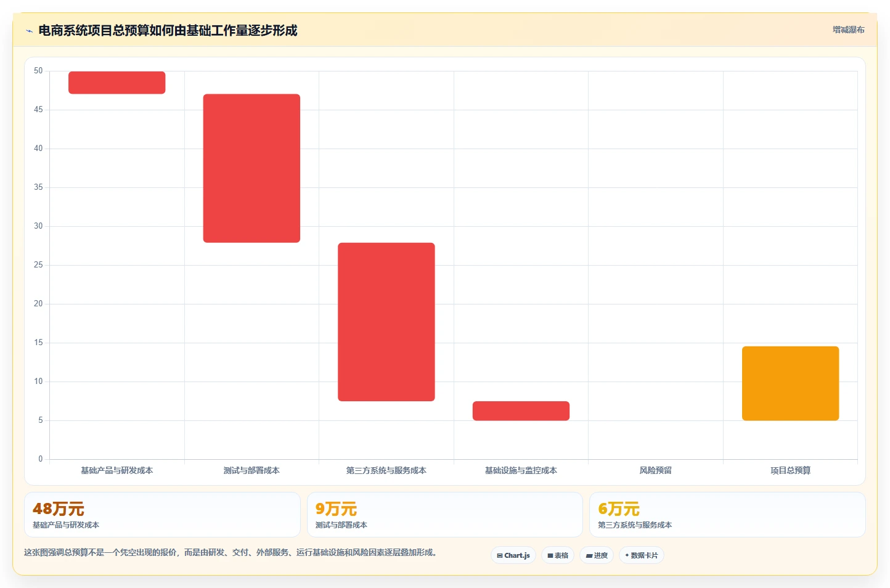Click the orange 项目总预算 bar
Image resolution: width=890 pixels, height=588 pixels.
point(790,383)
